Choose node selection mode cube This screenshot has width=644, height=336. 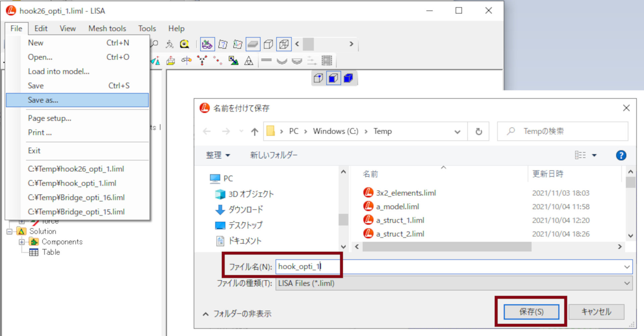(x=318, y=78)
